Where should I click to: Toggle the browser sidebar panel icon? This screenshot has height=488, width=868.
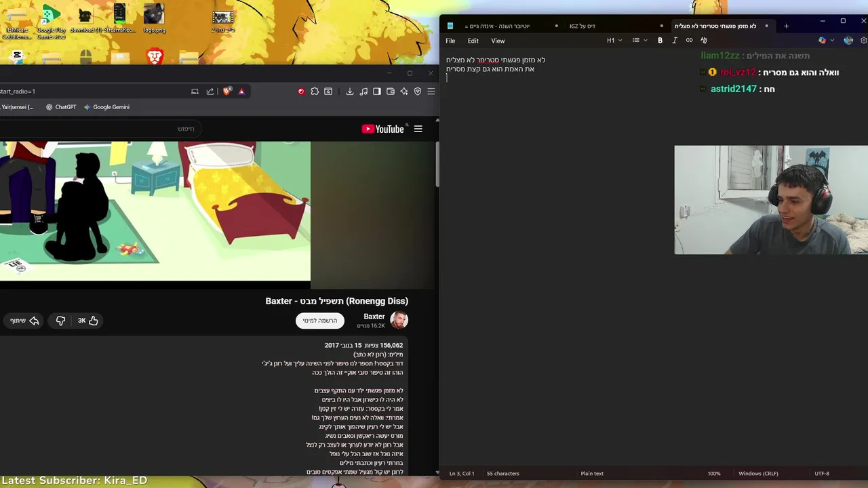click(377, 91)
